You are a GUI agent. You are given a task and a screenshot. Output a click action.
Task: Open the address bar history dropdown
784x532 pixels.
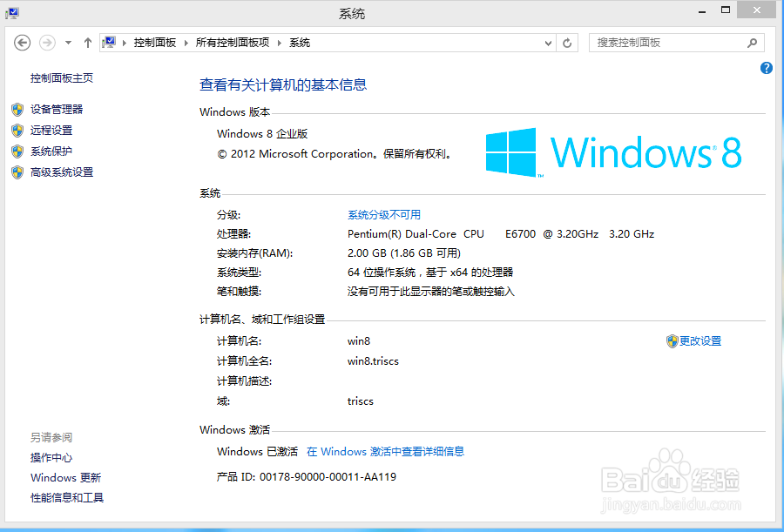(549, 43)
